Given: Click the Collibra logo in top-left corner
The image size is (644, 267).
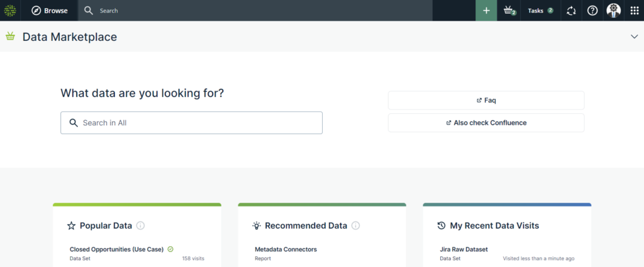Looking at the screenshot, I should coord(10,11).
